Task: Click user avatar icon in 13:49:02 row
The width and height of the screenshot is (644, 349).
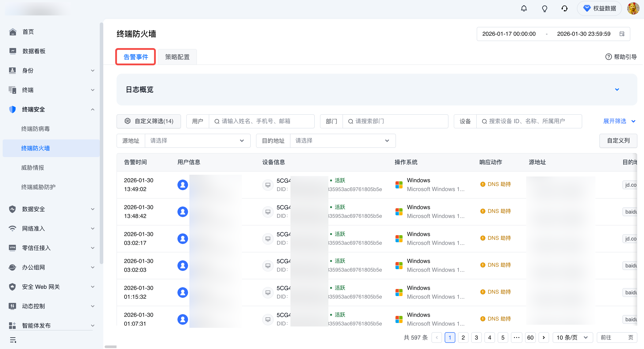Action: (x=183, y=185)
